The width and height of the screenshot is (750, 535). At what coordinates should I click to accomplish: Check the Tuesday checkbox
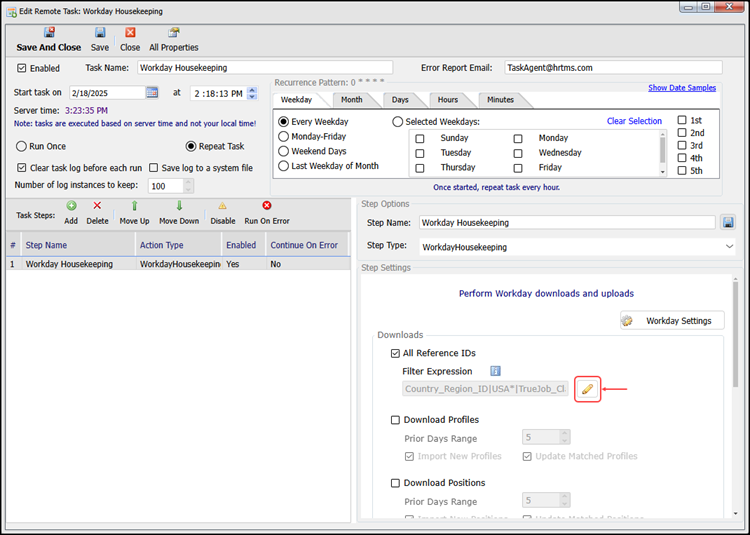420,153
